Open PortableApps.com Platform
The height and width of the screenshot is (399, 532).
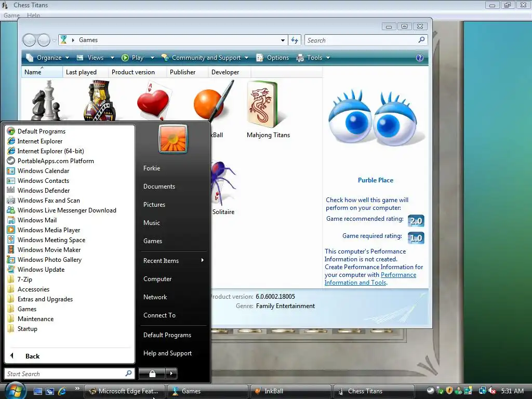(x=56, y=161)
